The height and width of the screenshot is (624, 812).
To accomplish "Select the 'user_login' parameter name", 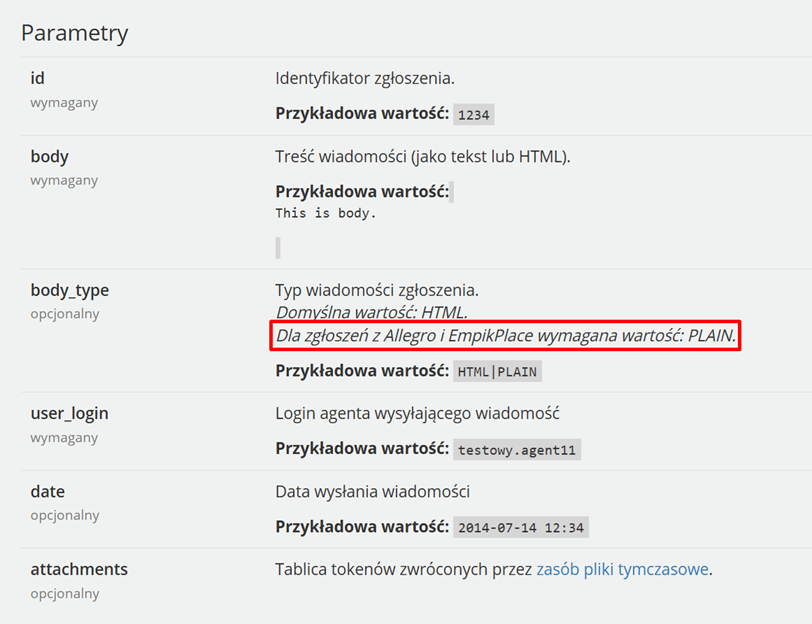I will pos(69,413).
